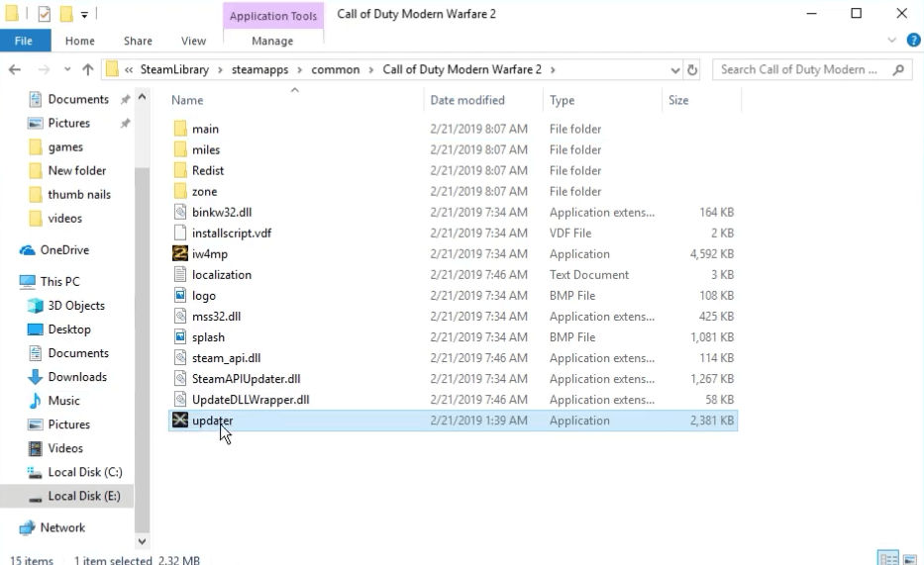
Task: Refresh the current folder view
Action: point(692,70)
